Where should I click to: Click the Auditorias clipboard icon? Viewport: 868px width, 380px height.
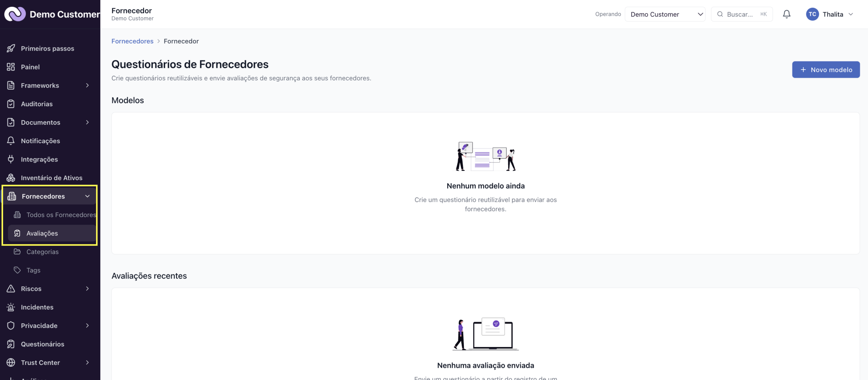(x=11, y=104)
